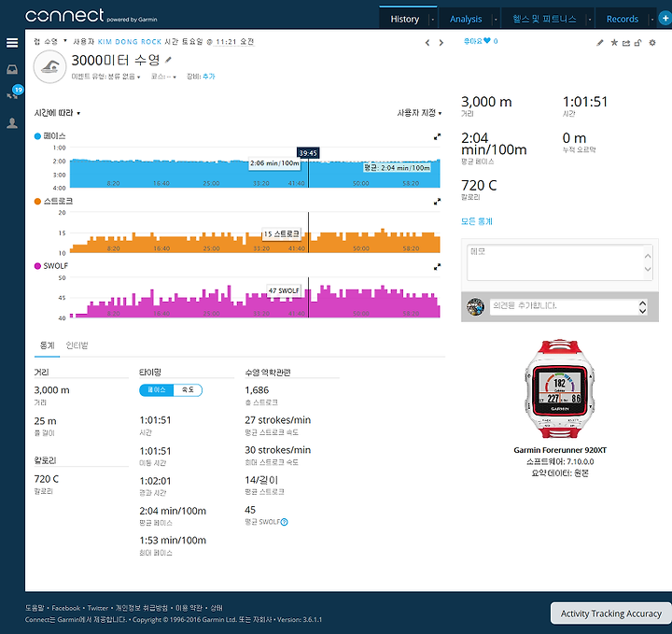
Task: Click the Garmin Connect logo
Action: 91,16
